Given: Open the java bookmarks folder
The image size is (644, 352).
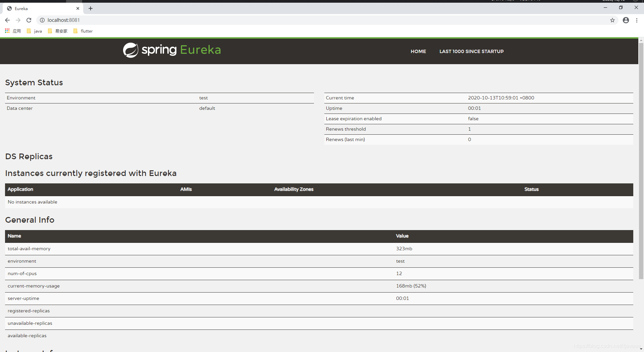Looking at the screenshot, I should 34,31.
